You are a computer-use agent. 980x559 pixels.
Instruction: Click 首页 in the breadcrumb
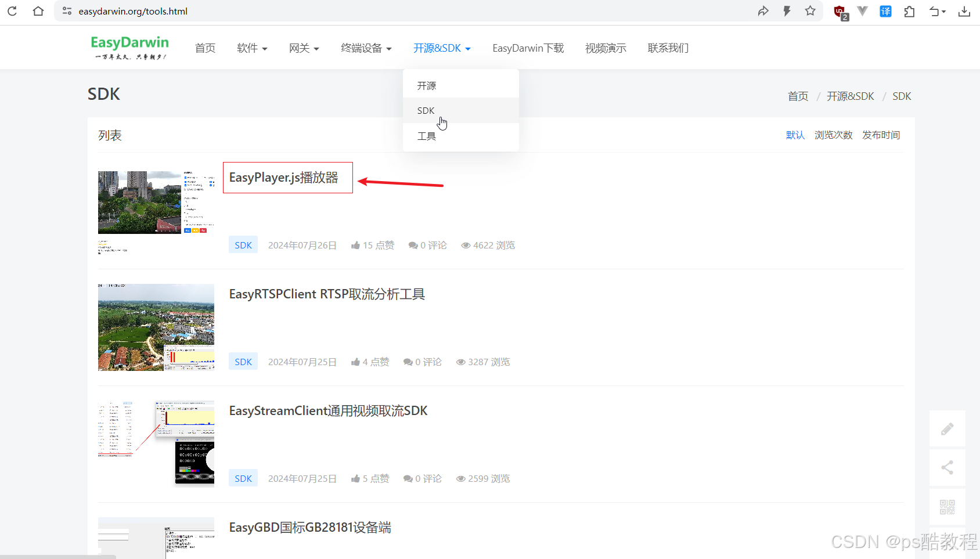click(x=798, y=96)
